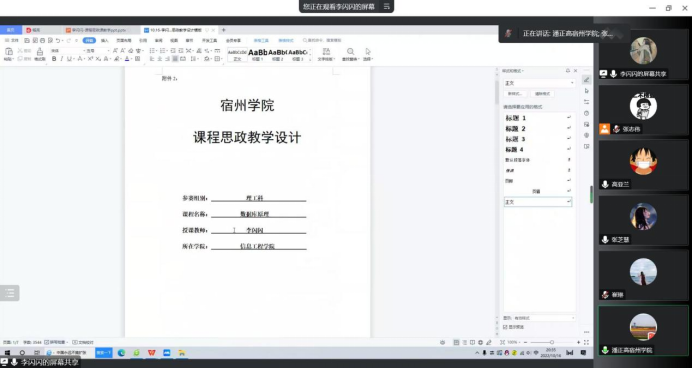Toggle bold formatting in the ribbon
Screen dimensions: 693x368
pos(54,59)
